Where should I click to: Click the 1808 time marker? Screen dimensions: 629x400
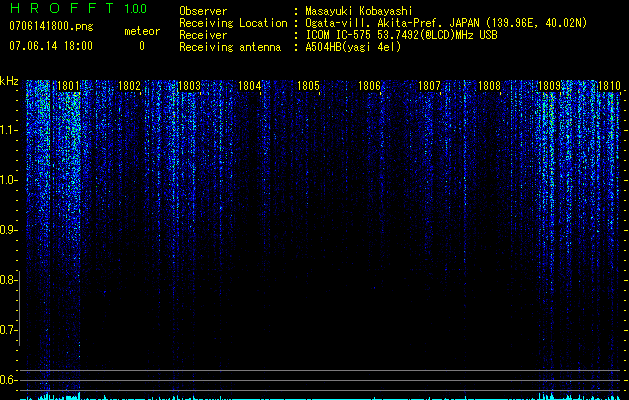[489, 86]
